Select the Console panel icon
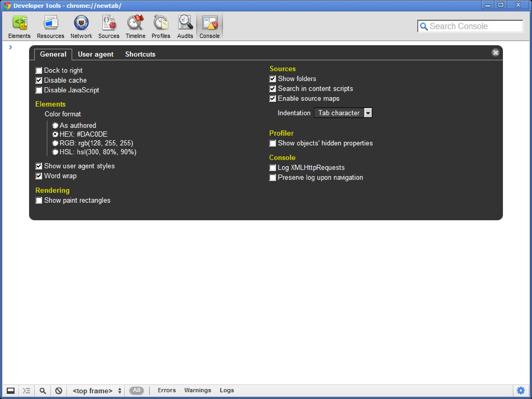Viewport: 532px width, 399px height. pyautogui.click(x=210, y=27)
